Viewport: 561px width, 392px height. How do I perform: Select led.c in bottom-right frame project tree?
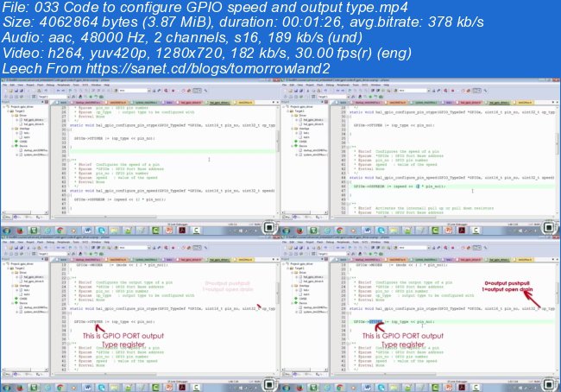[306, 290]
